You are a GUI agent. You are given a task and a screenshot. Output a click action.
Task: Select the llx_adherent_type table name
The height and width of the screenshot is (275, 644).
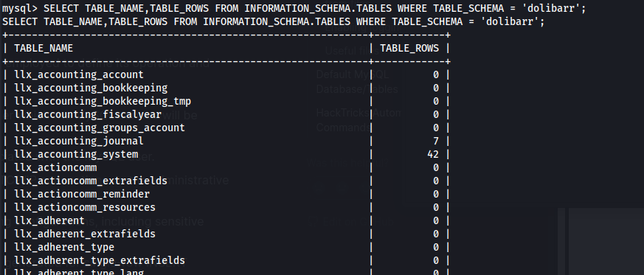64,247
